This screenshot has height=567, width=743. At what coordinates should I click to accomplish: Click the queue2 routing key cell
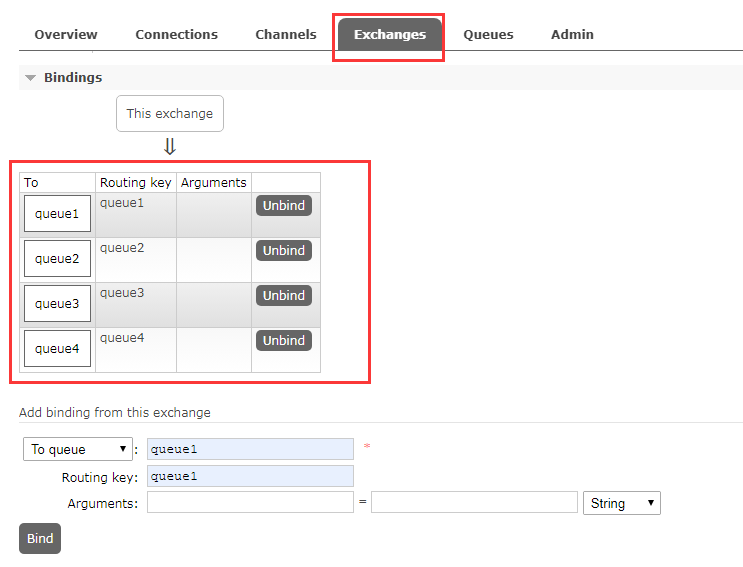click(x=136, y=260)
